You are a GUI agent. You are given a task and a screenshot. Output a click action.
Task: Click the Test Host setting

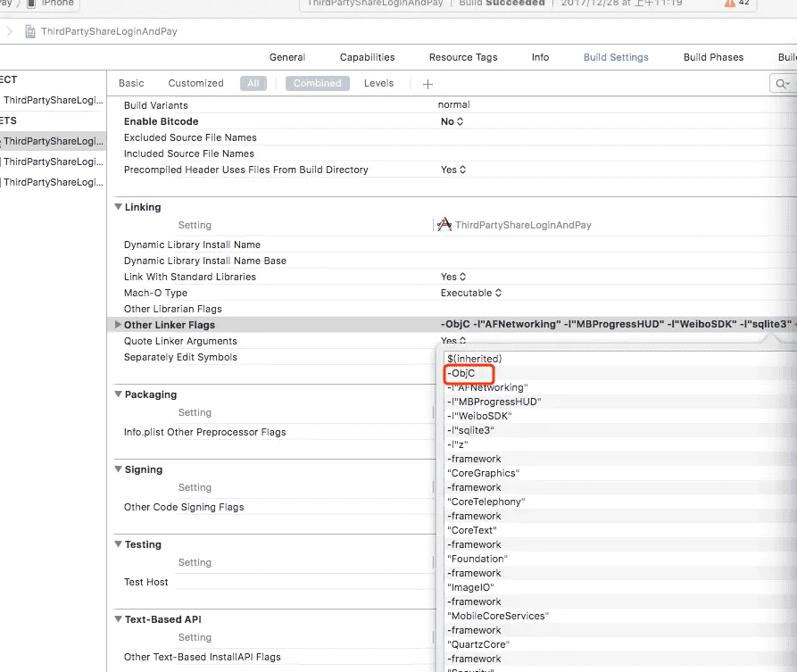145,582
